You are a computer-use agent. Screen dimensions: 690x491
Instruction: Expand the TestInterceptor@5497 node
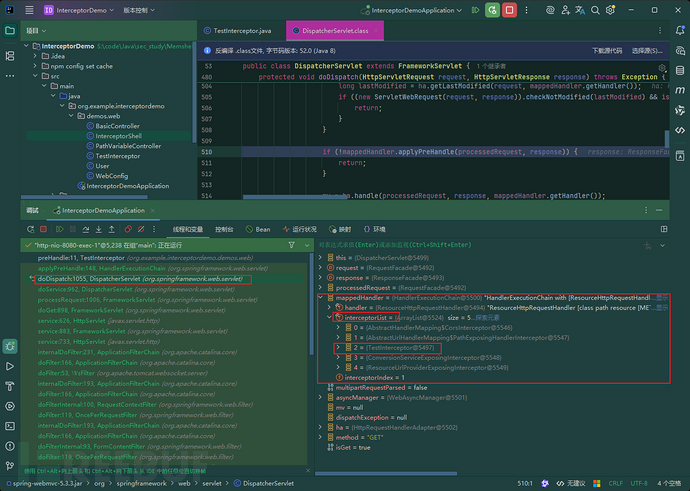click(x=336, y=349)
